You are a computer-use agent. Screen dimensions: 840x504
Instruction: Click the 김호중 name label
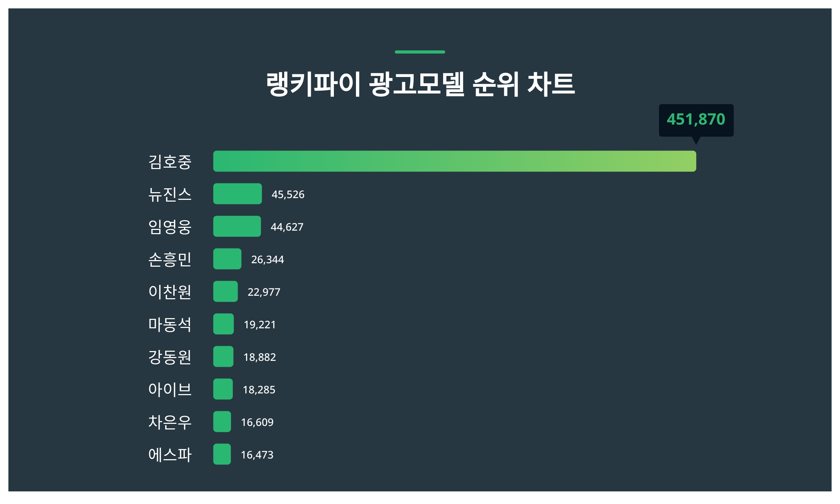tap(170, 162)
